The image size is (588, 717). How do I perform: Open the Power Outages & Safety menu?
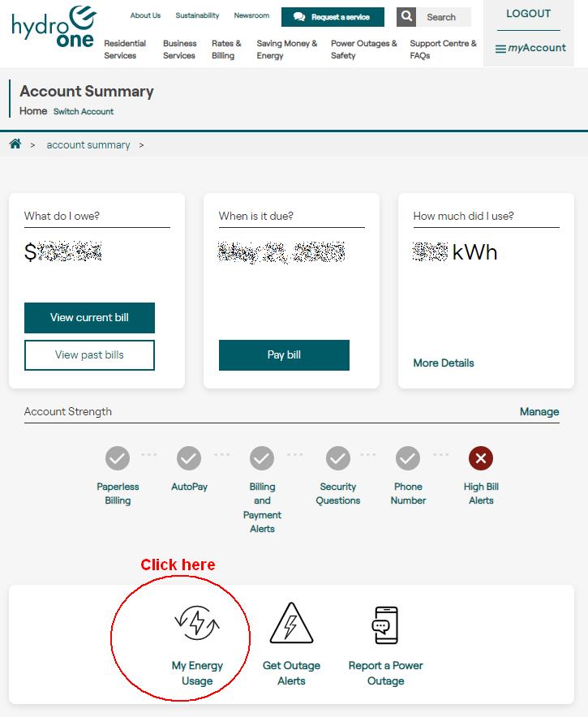click(364, 49)
